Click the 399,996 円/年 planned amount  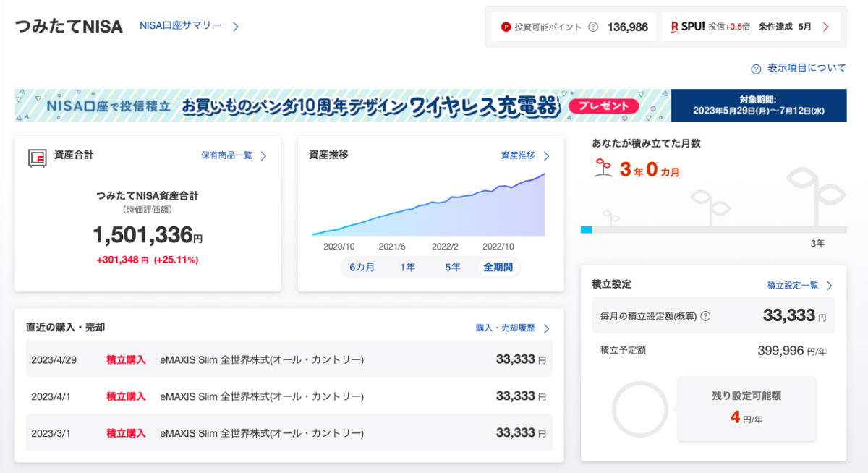(x=791, y=350)
